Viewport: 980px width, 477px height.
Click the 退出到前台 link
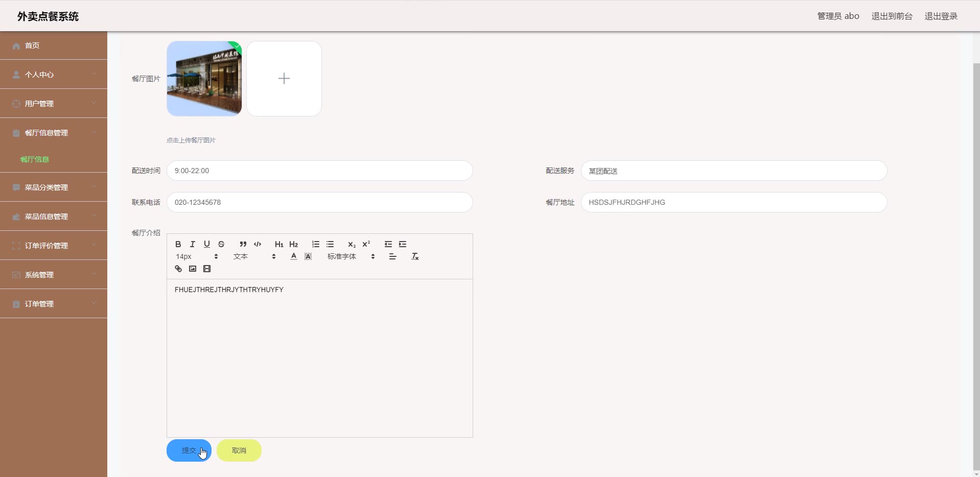892,16
